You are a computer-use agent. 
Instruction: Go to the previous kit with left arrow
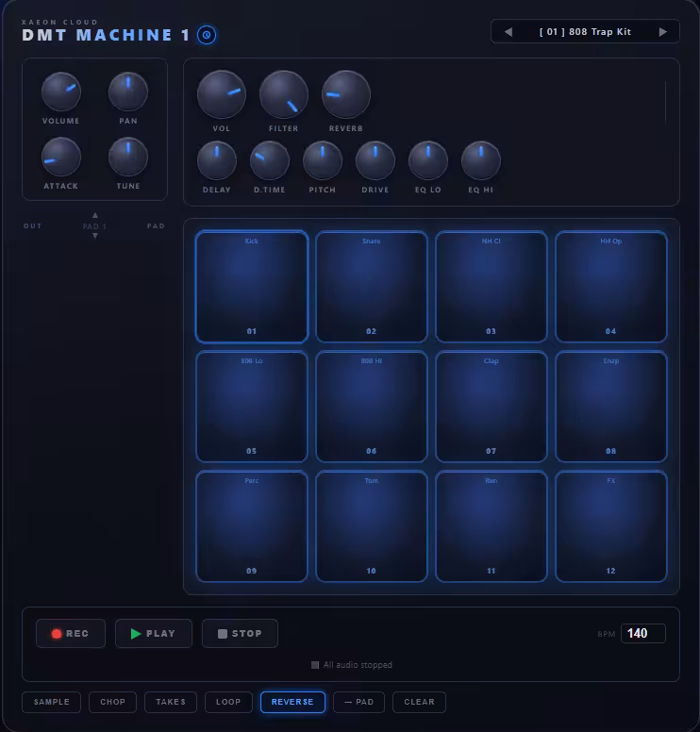coord(508,32)
